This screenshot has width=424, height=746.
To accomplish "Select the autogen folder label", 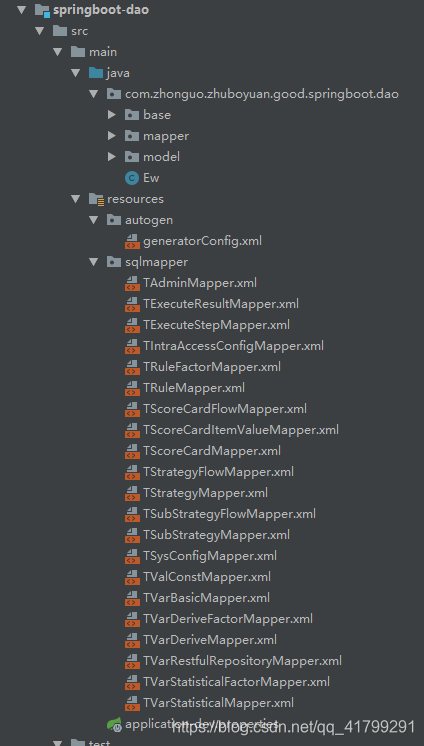I will (x=149, y=220).
